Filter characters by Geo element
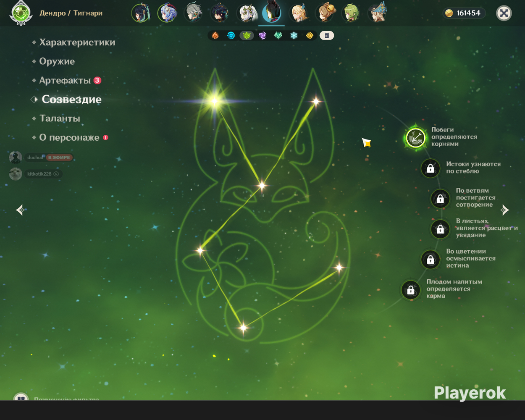Viewport: 525px width, 420px height. 310,36
